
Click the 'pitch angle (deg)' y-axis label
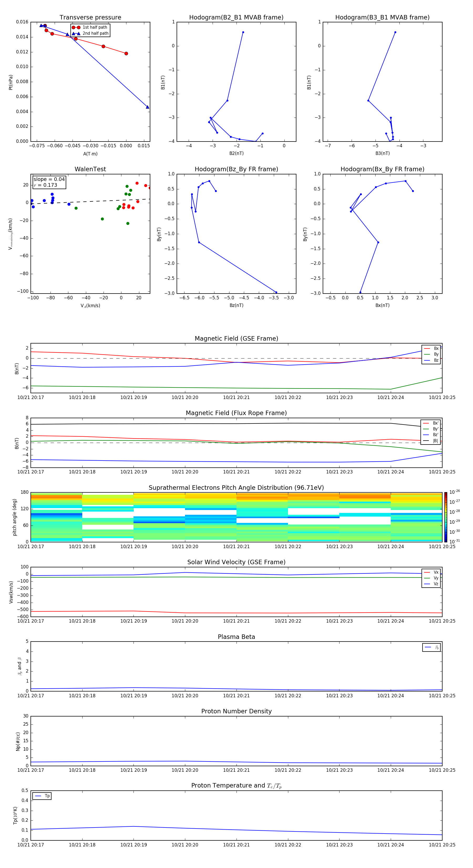(x=14, y=517)
